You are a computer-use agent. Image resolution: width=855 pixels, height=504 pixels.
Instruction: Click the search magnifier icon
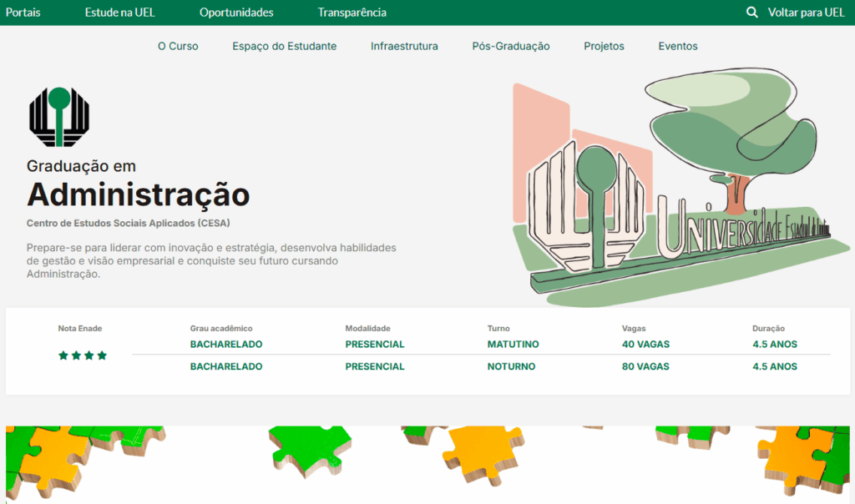(751, 13)
